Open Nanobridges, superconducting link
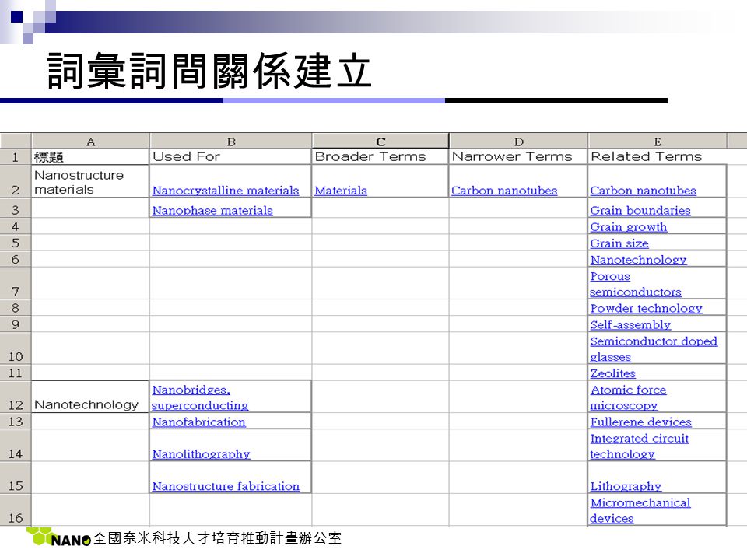The height and width of the screenshot is (560, 747). 200,397
